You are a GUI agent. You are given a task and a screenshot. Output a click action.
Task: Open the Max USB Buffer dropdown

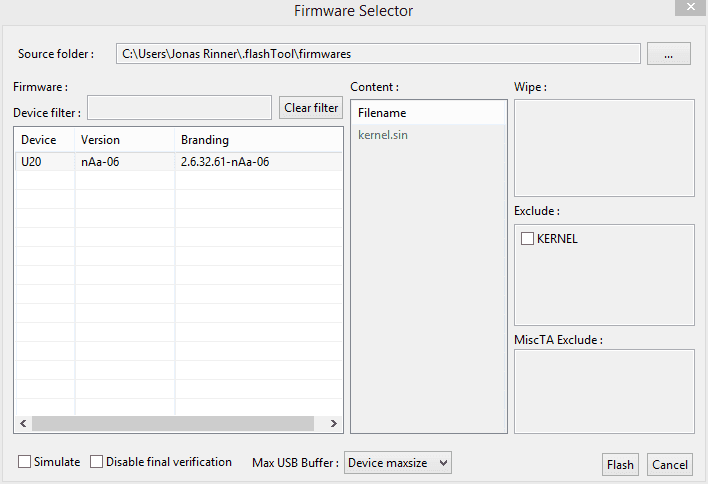pos(398,463)
